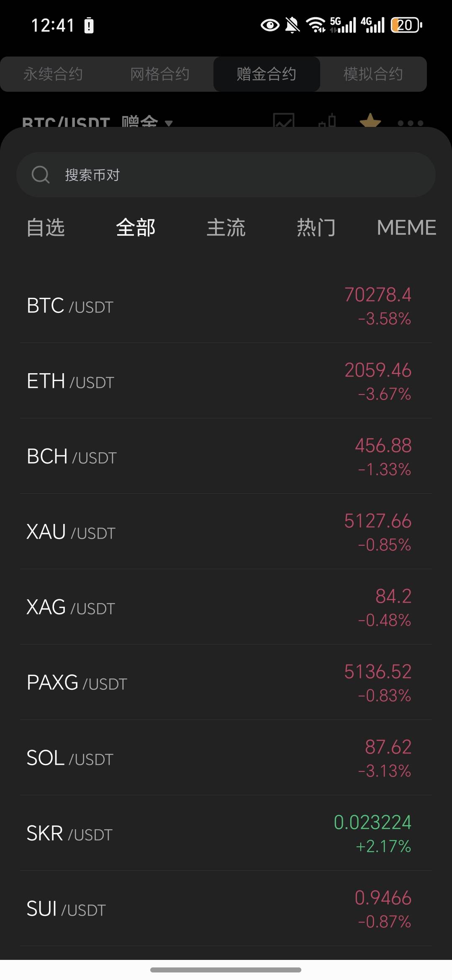452x980 pixels.
Task: Tap the bottom home gesture bar
Action: point(226,970)
